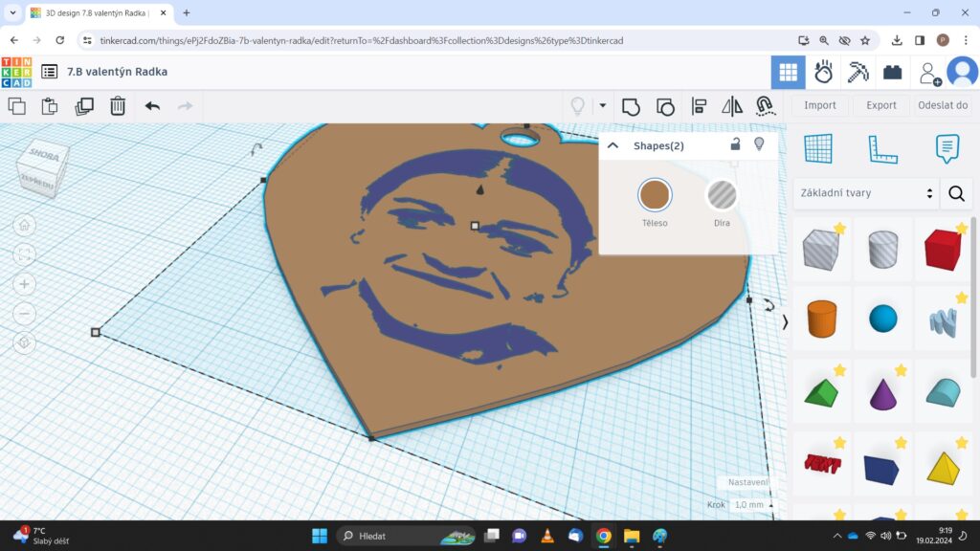Click the Import button

coord(820,105)
